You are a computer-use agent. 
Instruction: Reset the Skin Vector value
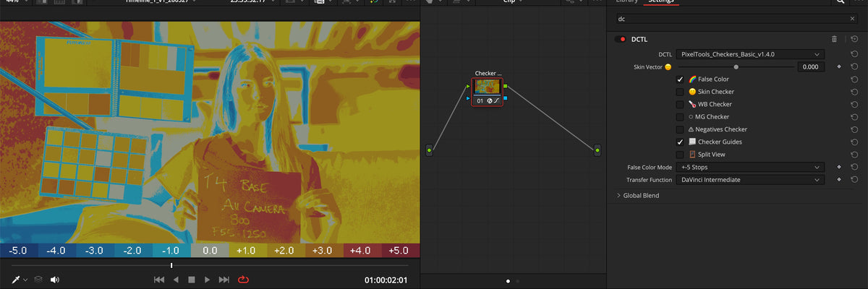(x=854, y=66)
